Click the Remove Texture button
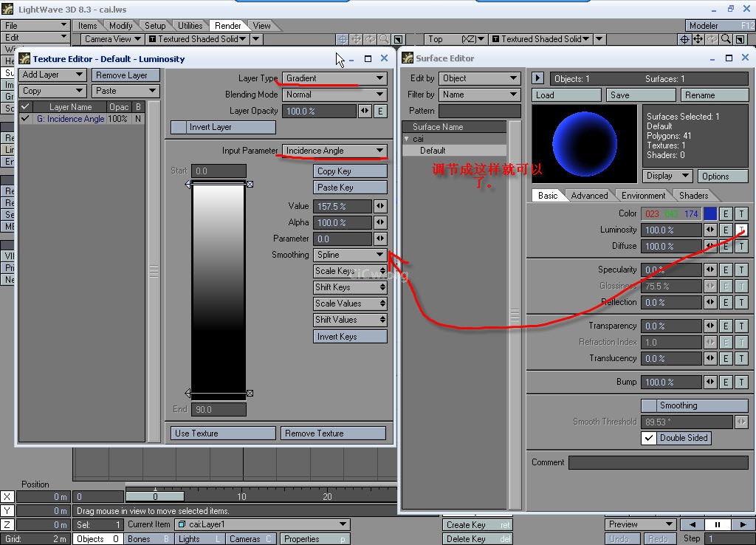The height and width of the screenshot is (545, 756). coord(333,433)
